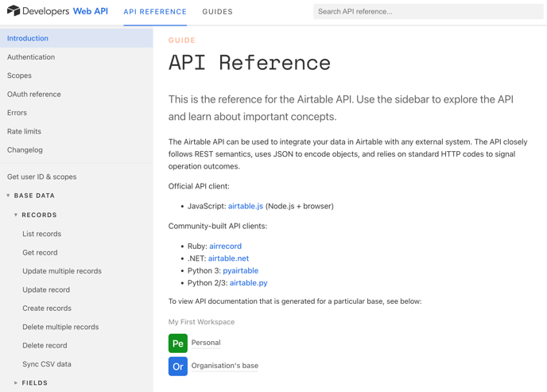
Task: Collapse the RECORDS section
Action: click(x=16, y=215)
